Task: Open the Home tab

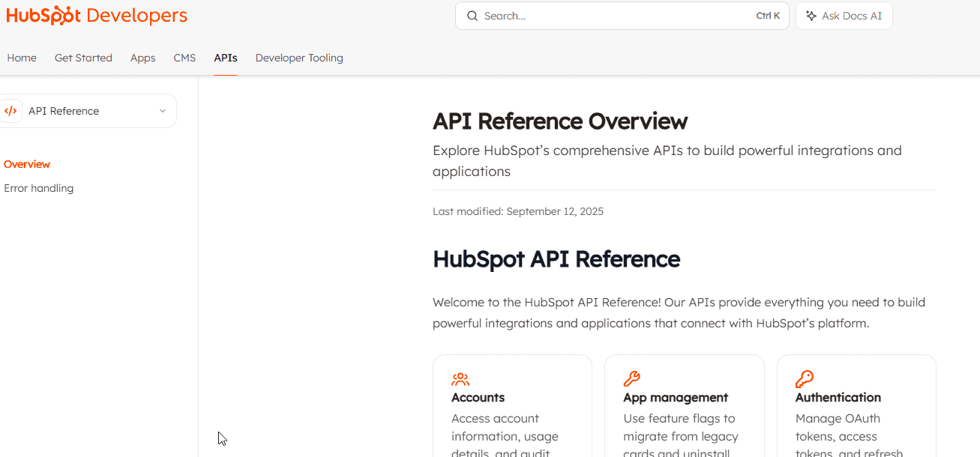Action: click(22, 58)
